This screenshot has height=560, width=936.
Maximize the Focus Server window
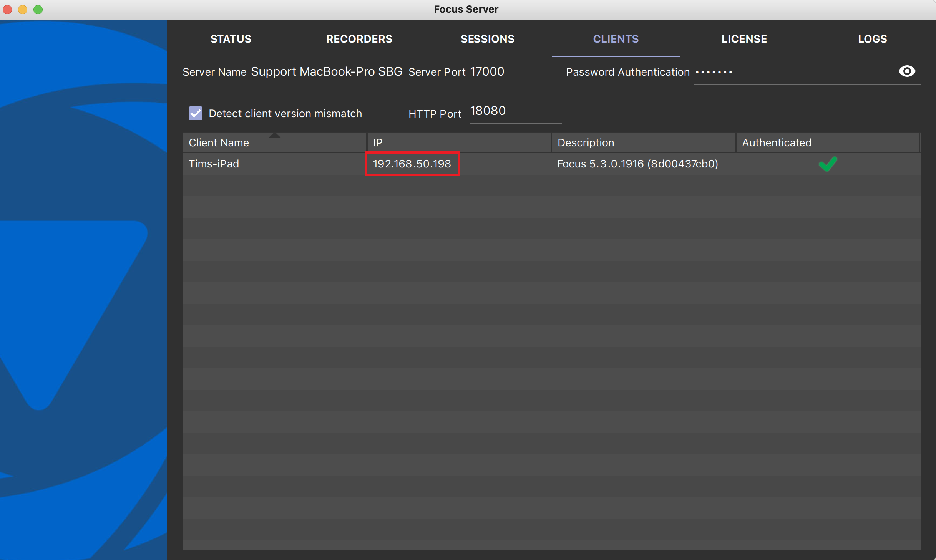pyautogui.click(x=38, y=9)
